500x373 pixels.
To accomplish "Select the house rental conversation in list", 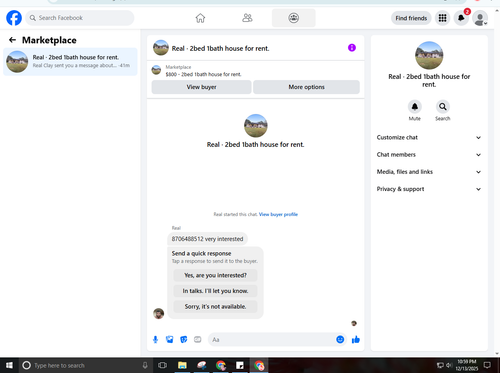I will [70, 62].
